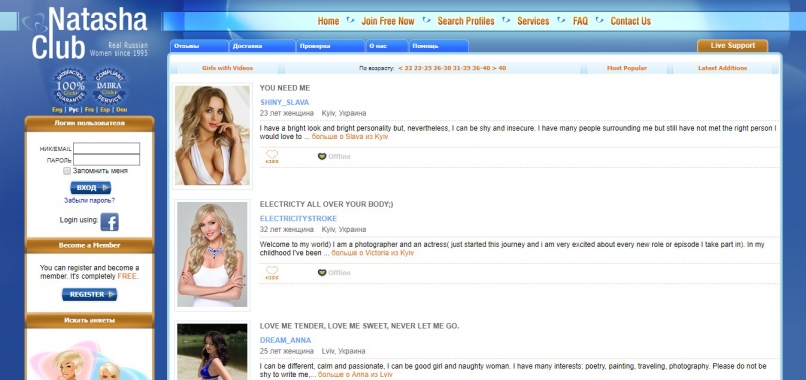Open ELECTRICITYSTROKE's profile photo
Screen dimensions: 806x380
tap(212, 255)
